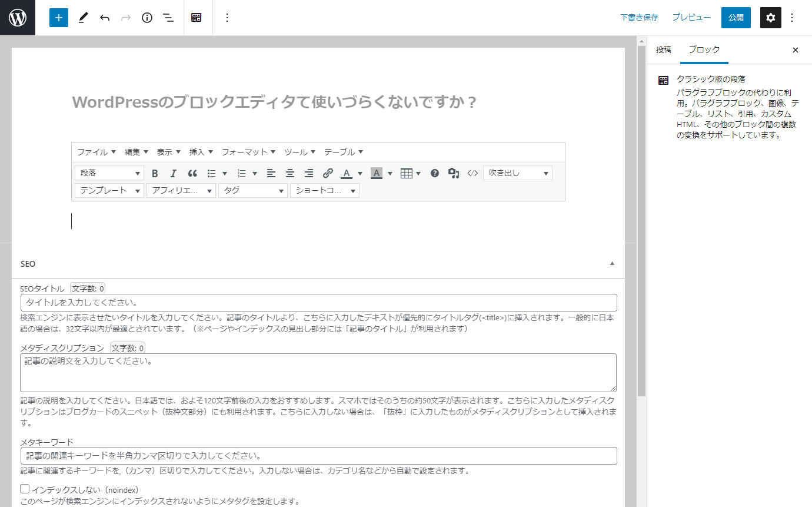Click the WordPress logo

(x=18, y=18)
